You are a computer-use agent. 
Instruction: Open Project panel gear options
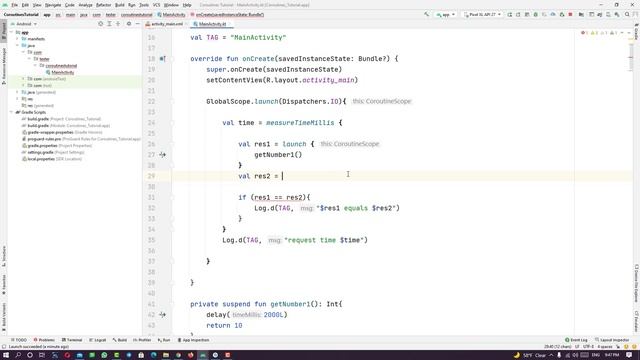pyautogui.click(x=129, y=24)
